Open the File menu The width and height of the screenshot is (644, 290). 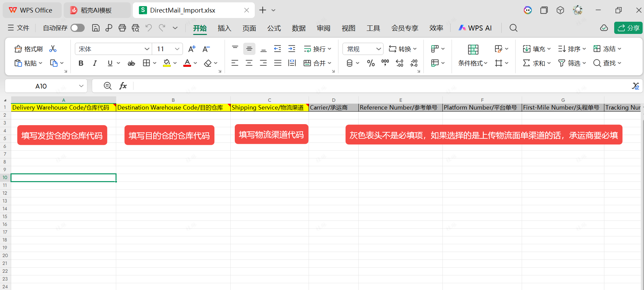(19, 28)
